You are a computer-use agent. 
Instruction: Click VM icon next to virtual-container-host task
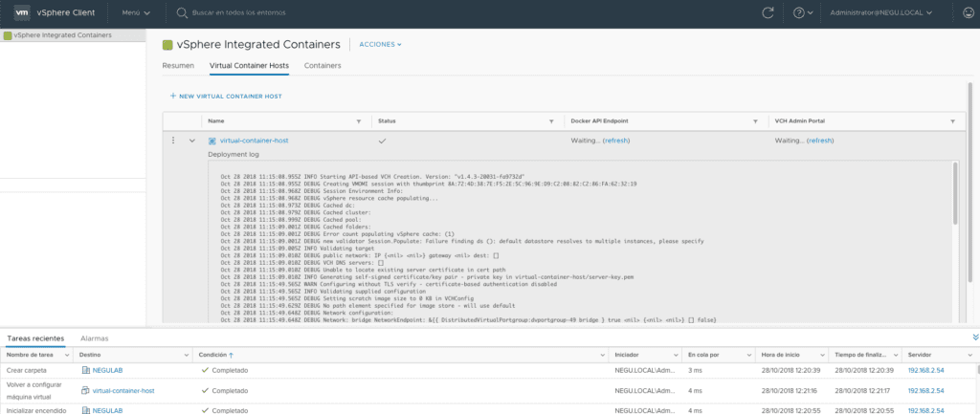85,391
